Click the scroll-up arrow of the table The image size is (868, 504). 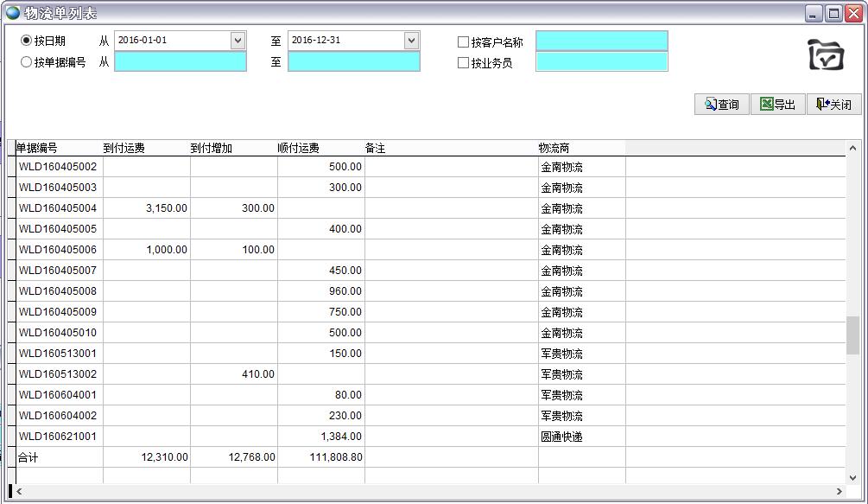[853, 148]
